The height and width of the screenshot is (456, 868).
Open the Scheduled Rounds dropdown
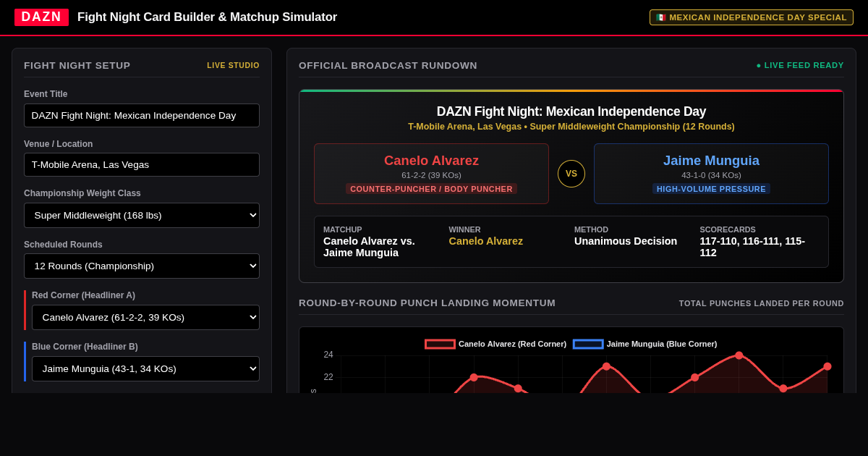[142, 266]
